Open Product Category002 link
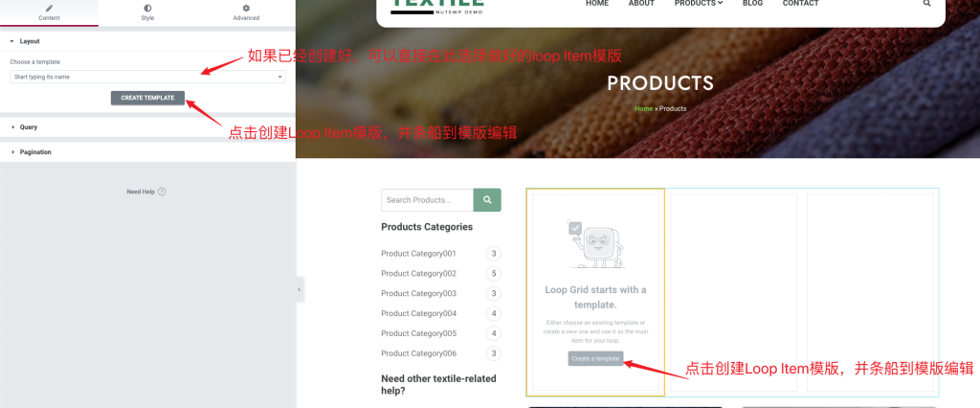Image resolution: width=980 pixels, height=408 pixels. click(x=419, y=274)
